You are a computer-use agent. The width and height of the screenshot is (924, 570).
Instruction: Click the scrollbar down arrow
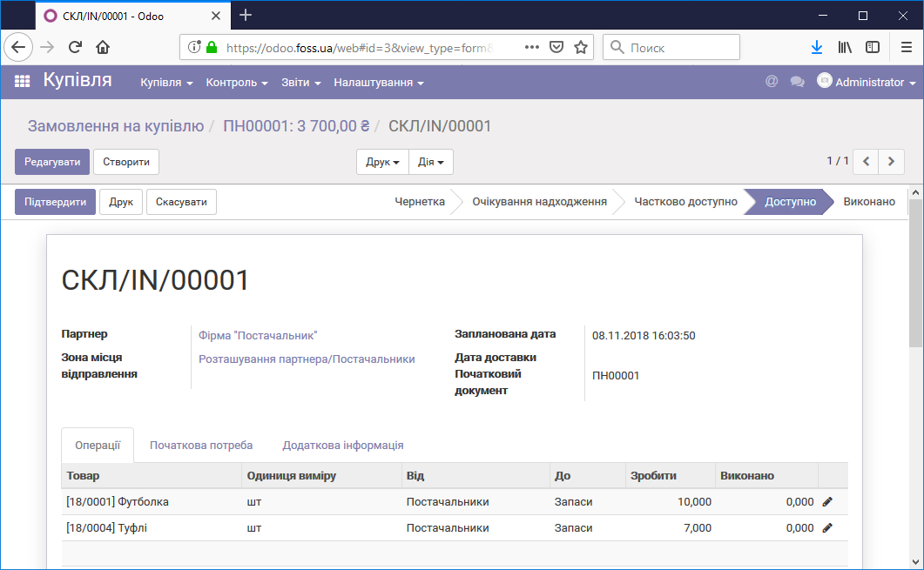(916, 562)
